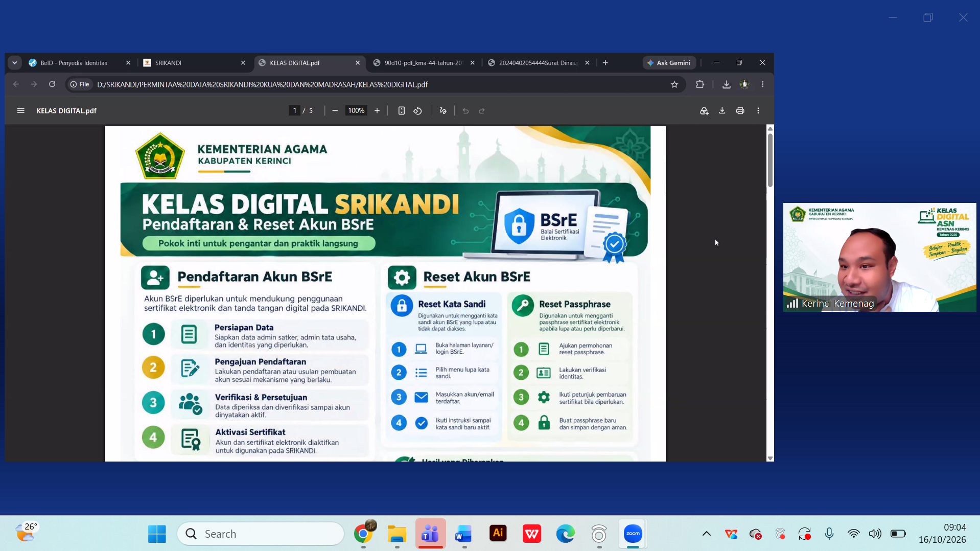Open Chrome downloads icon
The height and width of the screenshot is (551, 980).
726,84
